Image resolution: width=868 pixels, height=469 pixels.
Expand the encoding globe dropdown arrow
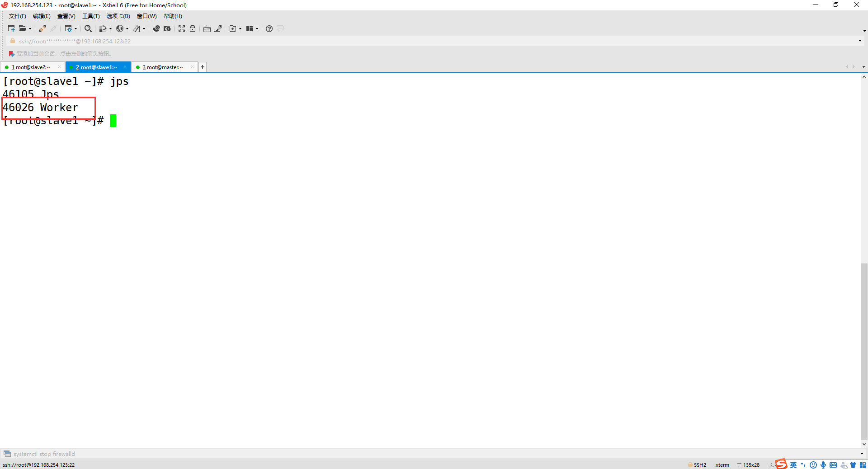tap(127, 29)
